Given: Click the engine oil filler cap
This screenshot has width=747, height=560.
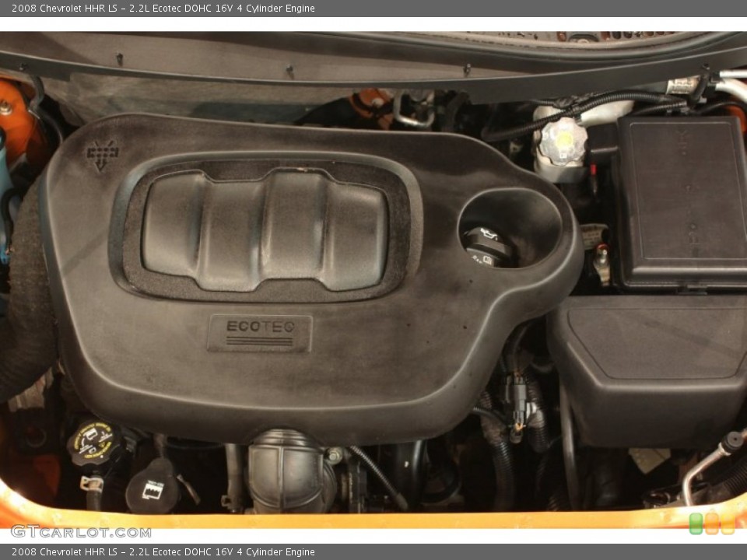Looking at the screenshot, I should pos(487,247).
